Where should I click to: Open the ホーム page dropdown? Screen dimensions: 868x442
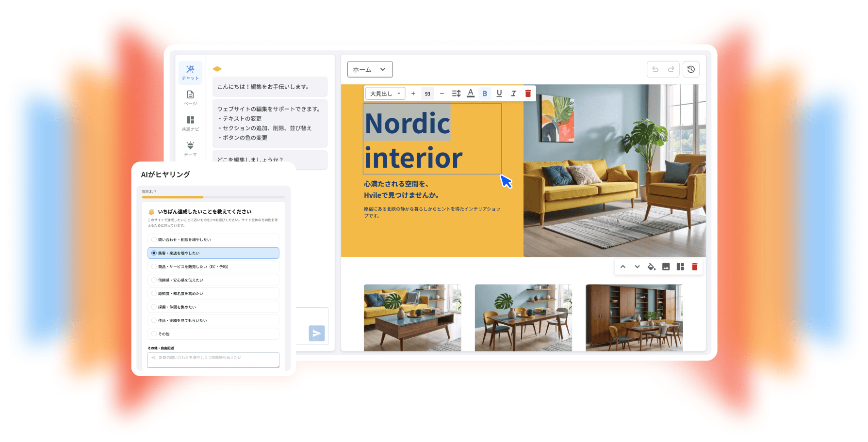point(370,69)
